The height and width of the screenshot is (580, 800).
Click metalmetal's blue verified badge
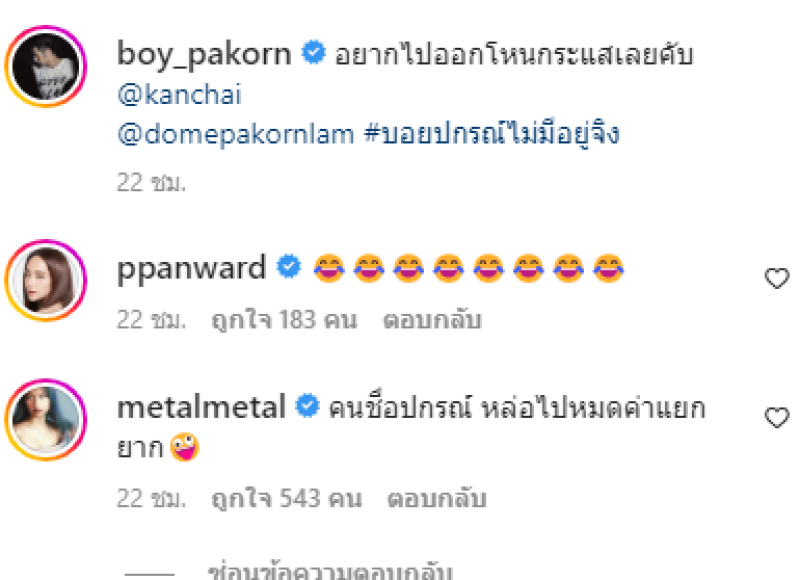(308, 406)
